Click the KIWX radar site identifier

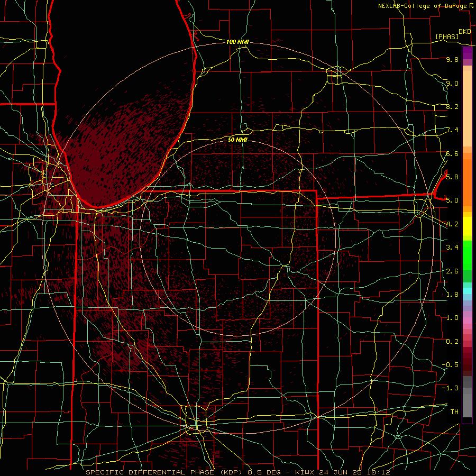[x=306, y=472]
